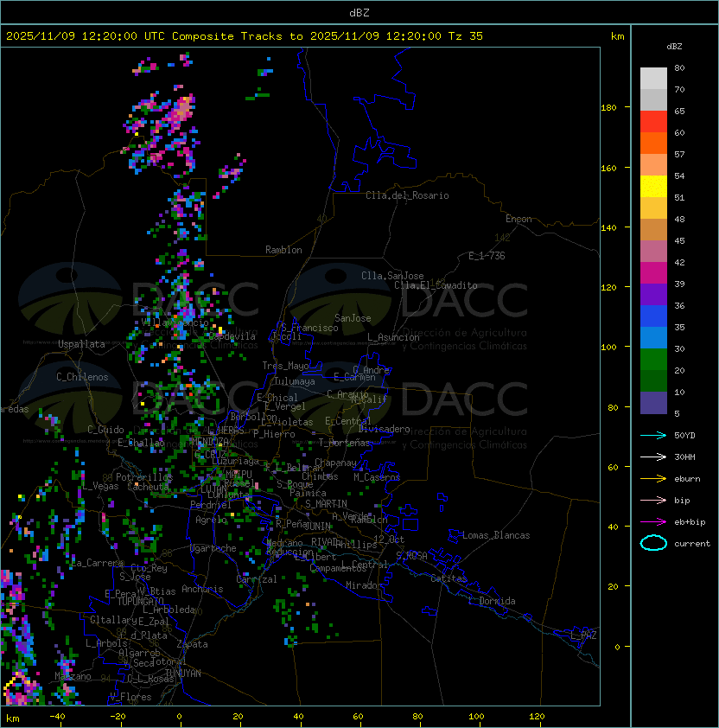This screenshot has width=719, height=728.
Task: Click the 'dBZ' label above color scale
Action: [x=674, y=47]
